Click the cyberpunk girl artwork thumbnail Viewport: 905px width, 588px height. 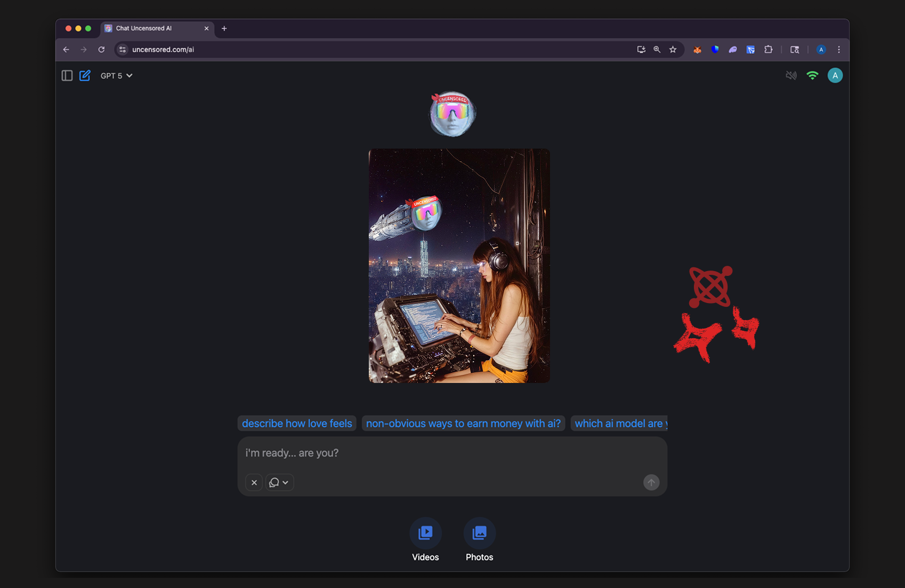pos(459,266)
